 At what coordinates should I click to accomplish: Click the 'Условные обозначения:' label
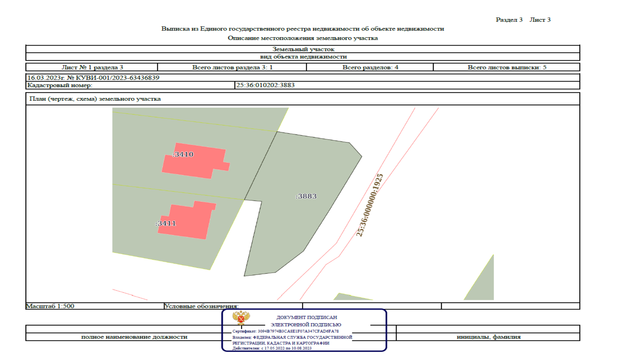pos(201,306)
